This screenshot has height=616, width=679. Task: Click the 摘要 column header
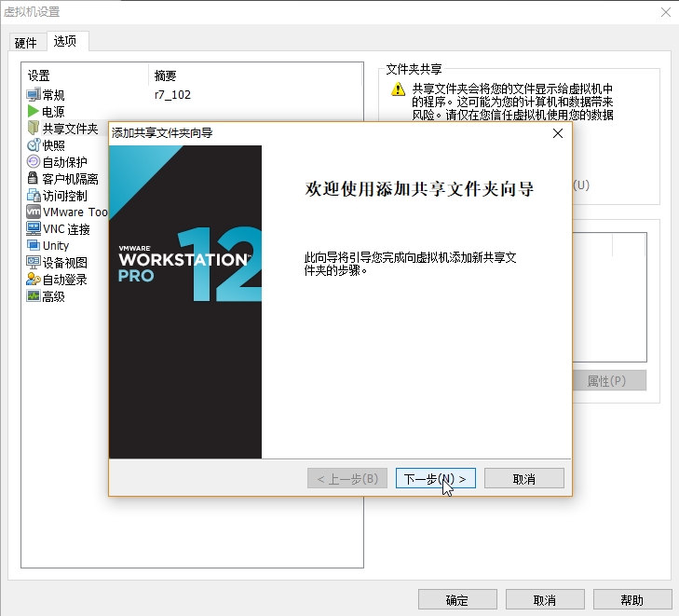[255, 75]
